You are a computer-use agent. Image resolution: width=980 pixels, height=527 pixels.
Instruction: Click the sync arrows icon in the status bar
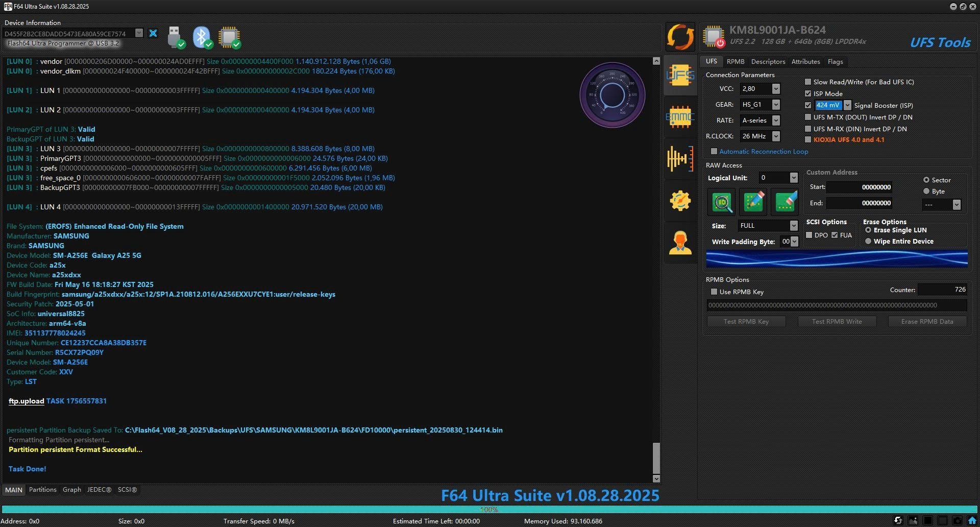tap(898, 520)
